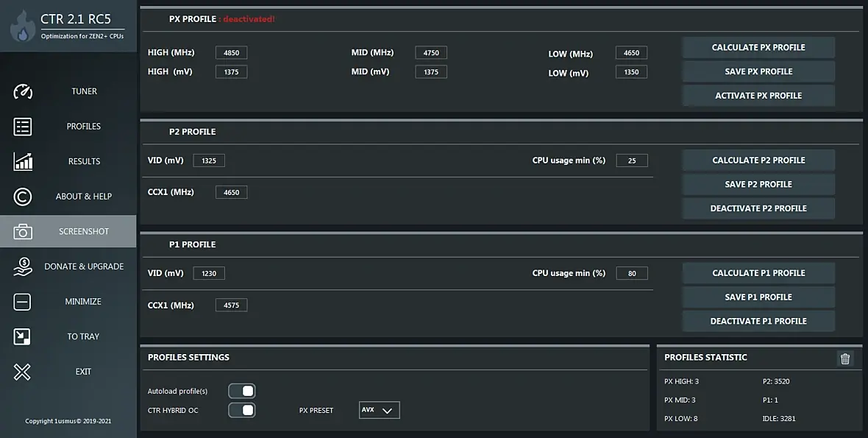Click ACTIVATE PX PROFILE button
The height and width of the screenshot is (438, 868).
click(x=758, y=96)
